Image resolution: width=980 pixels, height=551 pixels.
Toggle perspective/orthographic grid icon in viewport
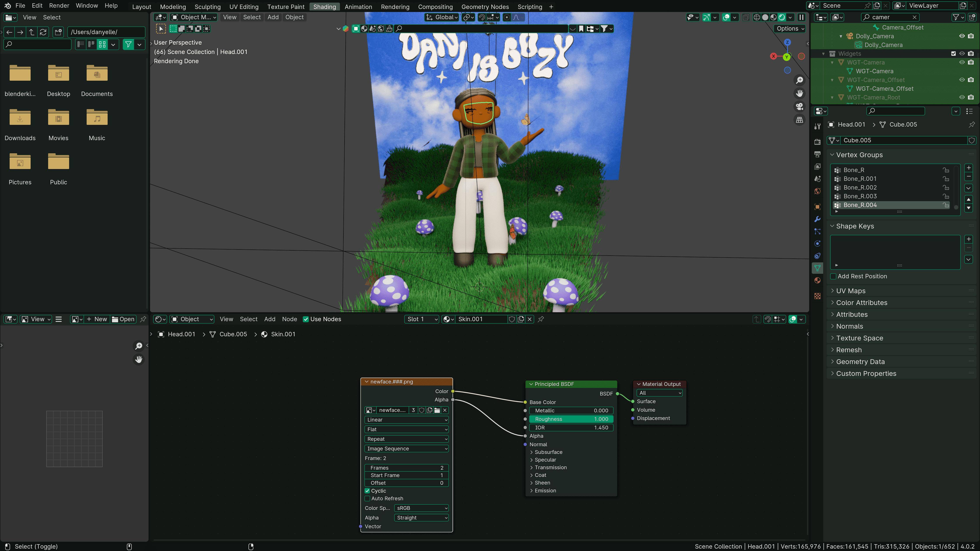[799, 120]
